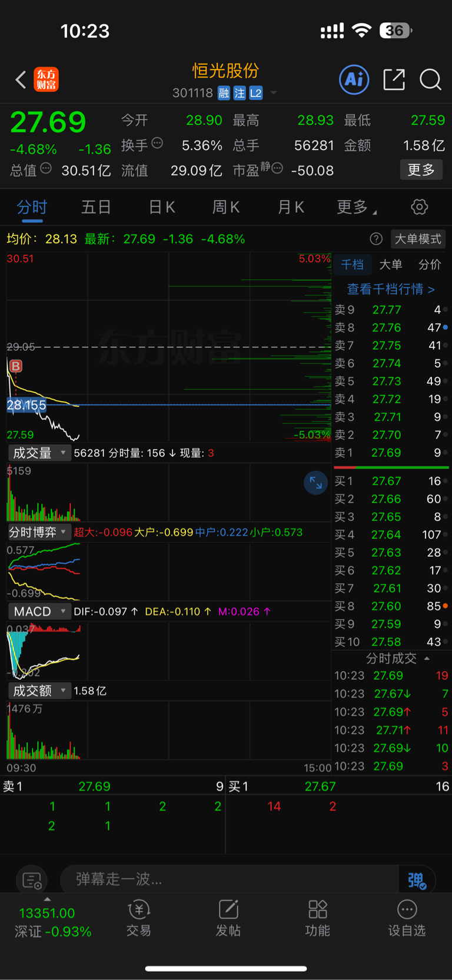Screen dimensions: 452x980
Task: Tap info icon next to 总值
Action: [x=46, y=168]
